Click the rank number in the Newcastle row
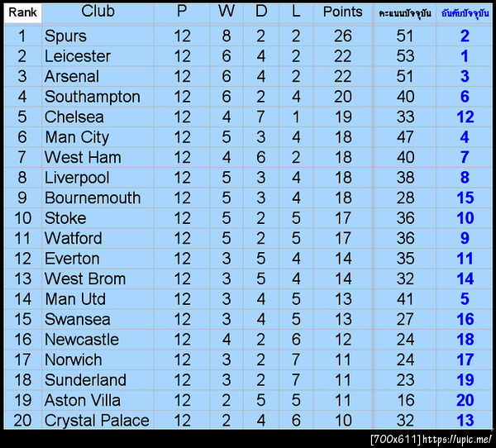The height and width of the screenshot is (448, 496). pyautogui.click(x=22, y=339)
